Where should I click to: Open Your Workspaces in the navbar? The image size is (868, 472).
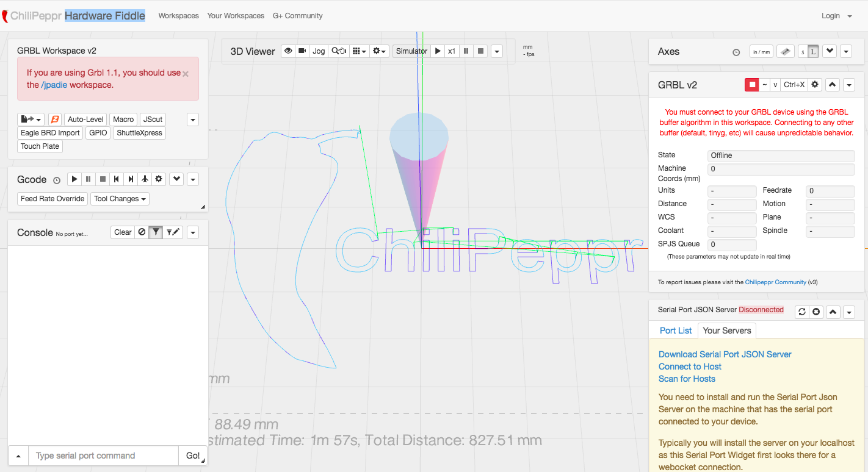pyautogui.click(x=236, y=16)
